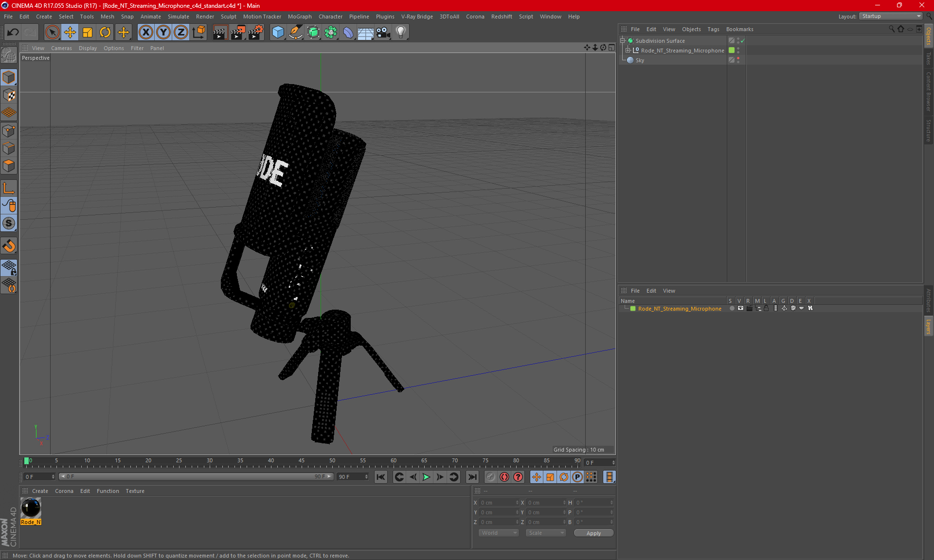The image size is (934, 560).
Task: Click the Apply button
Action: (593, 533)
